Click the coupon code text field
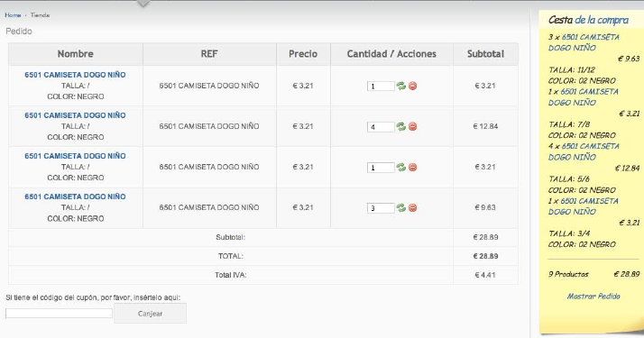 click(x=59, y=314)
